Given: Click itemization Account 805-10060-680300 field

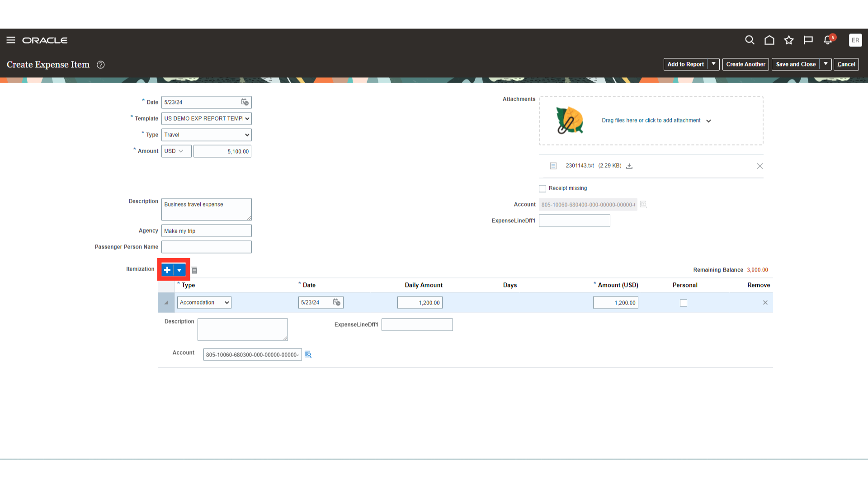Looking at the screenshot, I should click(x=253, y=355).
